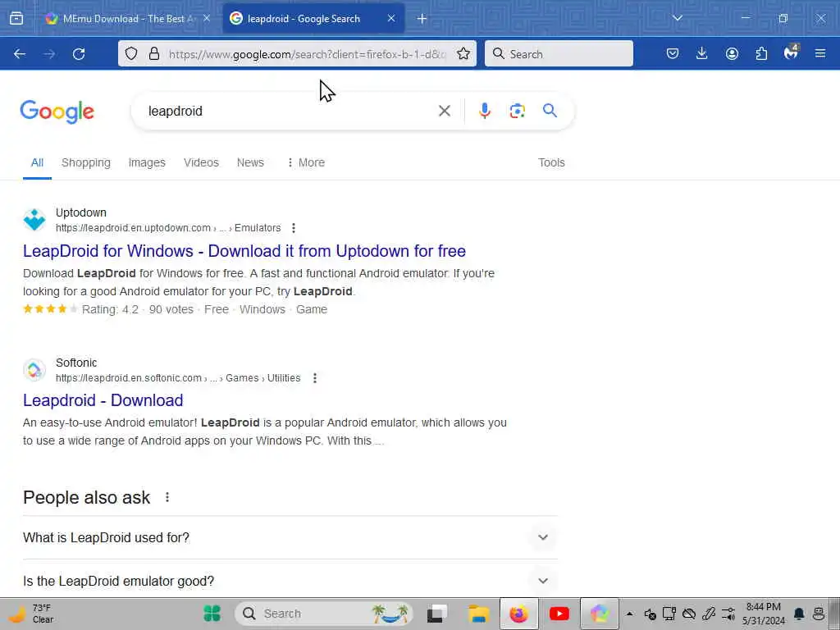This screenshot has width=840, height=630.
Task: Switch to Images results
Action: tap(147, 163)
